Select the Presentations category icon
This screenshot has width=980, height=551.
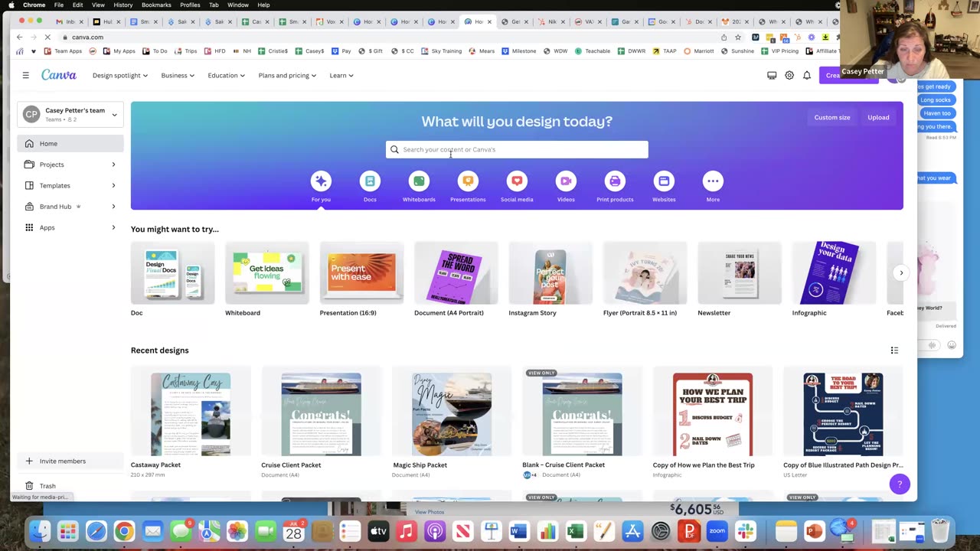[x=468, y=181]
